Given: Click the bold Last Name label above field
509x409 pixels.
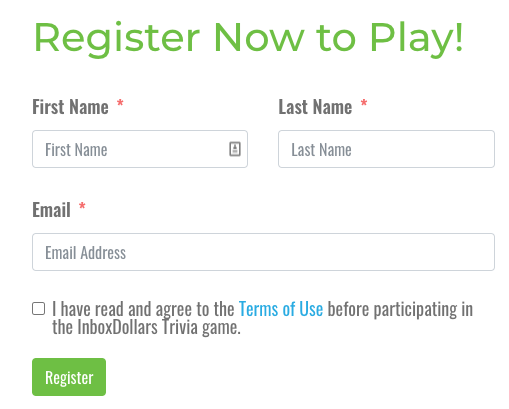Looking at the screenshot, I should pos(315,107).
